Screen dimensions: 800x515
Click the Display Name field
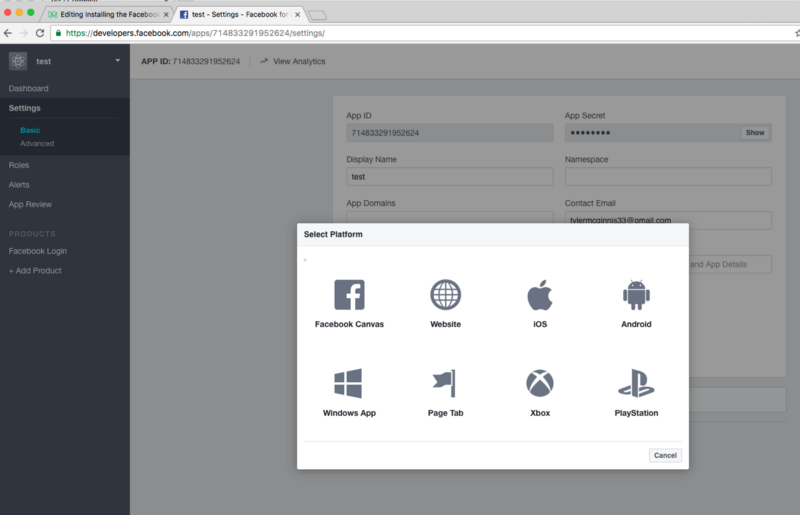point(449,177)
